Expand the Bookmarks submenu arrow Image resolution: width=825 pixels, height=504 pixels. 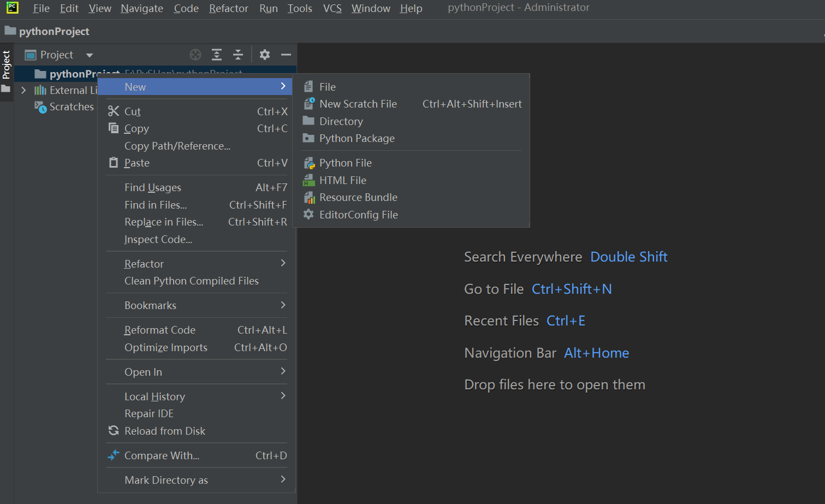click(x=283, y=305)
